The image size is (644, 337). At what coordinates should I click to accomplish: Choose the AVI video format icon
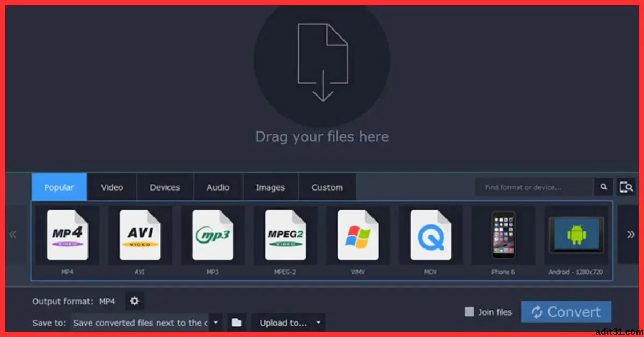click(x=140, y=235)
